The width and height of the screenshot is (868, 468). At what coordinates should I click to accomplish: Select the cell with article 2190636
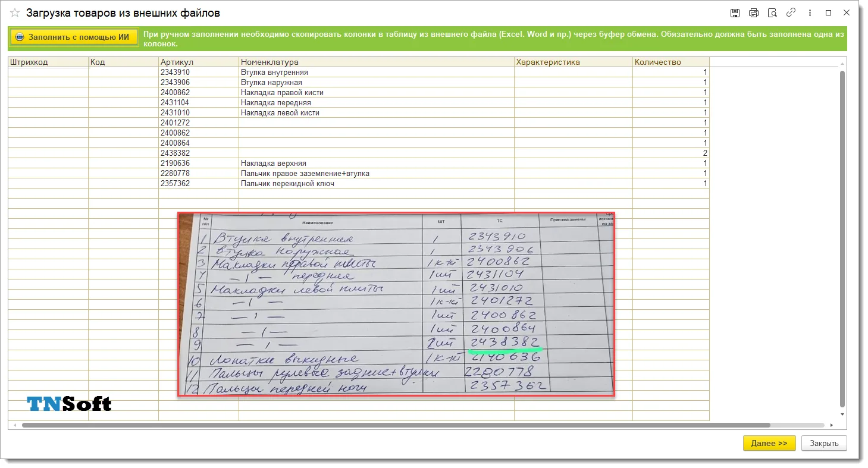(199, 163)
